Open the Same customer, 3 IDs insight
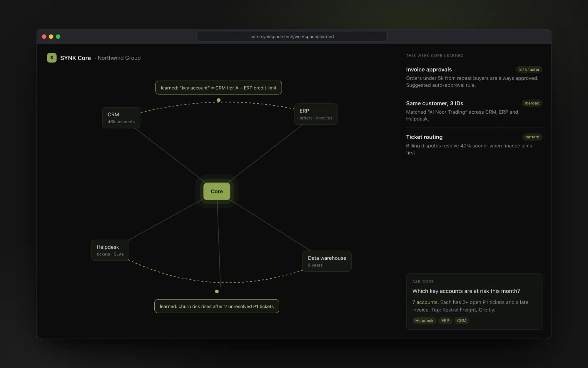This screenshot has height=368, width=588. [474, 111]
